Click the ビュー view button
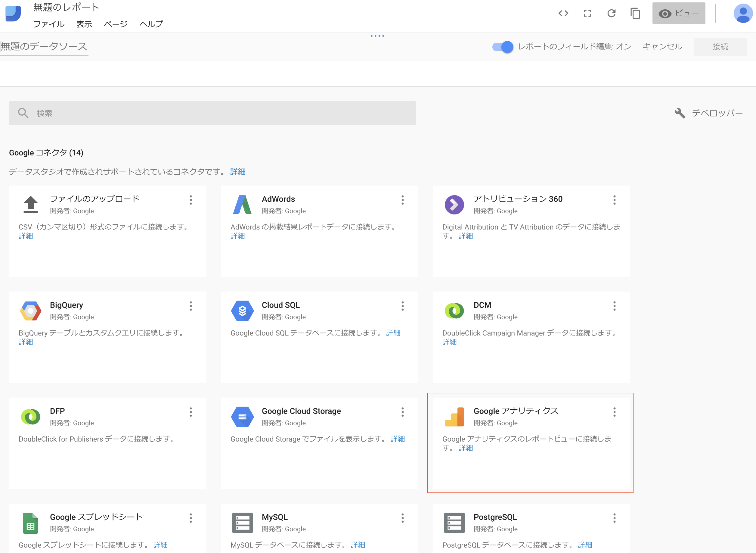 click(678, 13)
